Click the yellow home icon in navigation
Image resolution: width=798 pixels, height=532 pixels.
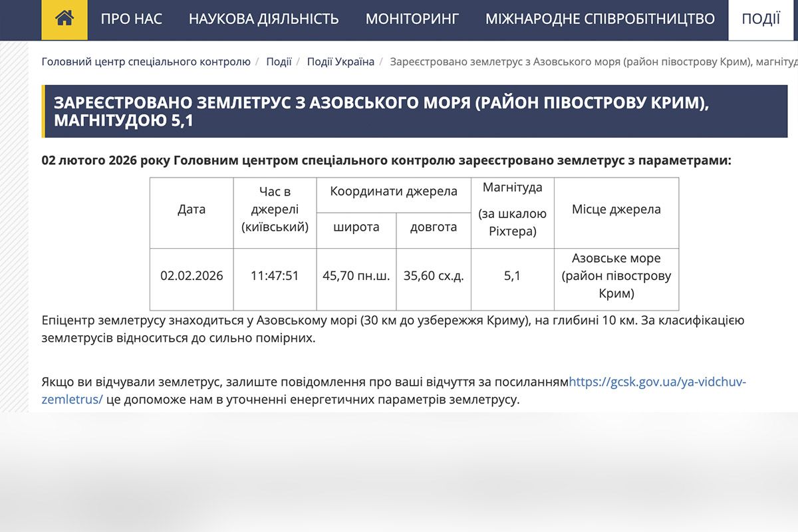pyautogui.click(x=64, y=19)
